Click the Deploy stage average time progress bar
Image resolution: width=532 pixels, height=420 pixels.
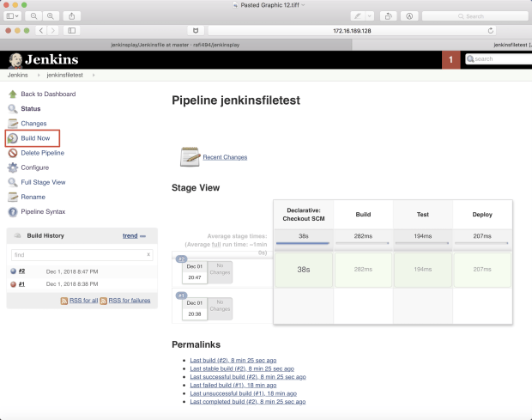point(481,243)
